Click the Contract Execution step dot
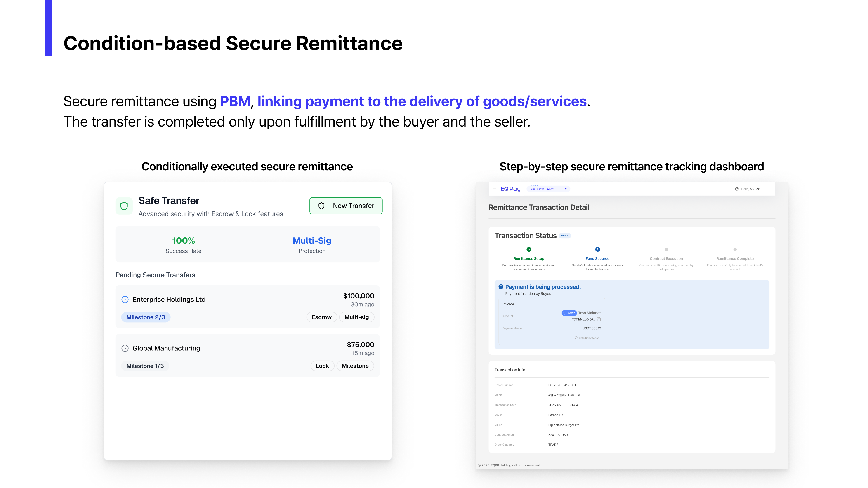The width and height of the screenshot is (868, 488). tap(666, 249)
